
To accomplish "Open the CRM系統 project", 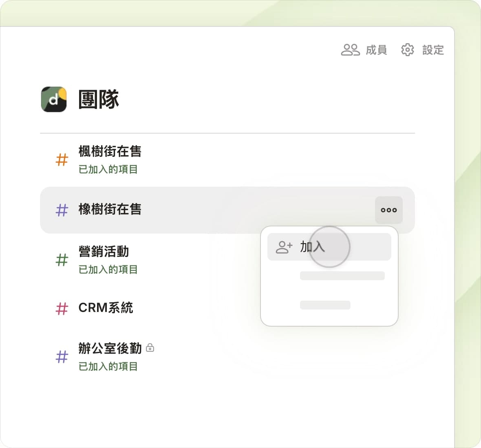I will 106,308.
